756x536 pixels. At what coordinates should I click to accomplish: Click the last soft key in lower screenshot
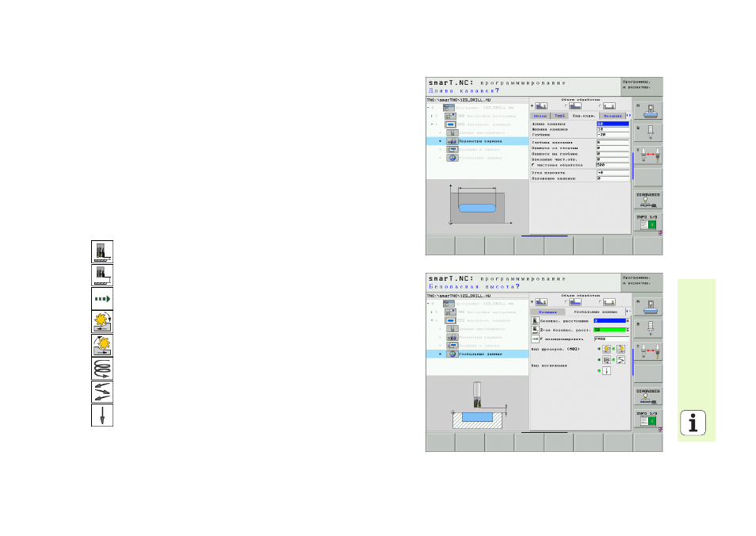pos(647,442)
